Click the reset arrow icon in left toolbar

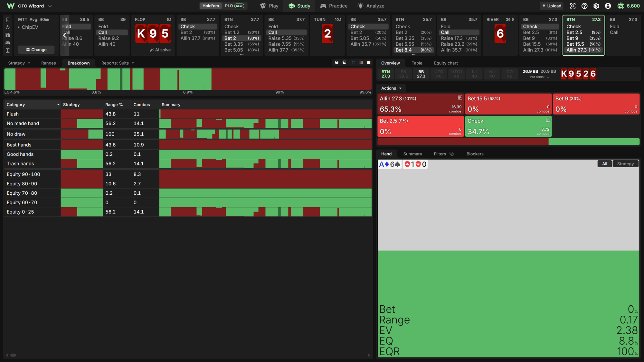(8, 27)
